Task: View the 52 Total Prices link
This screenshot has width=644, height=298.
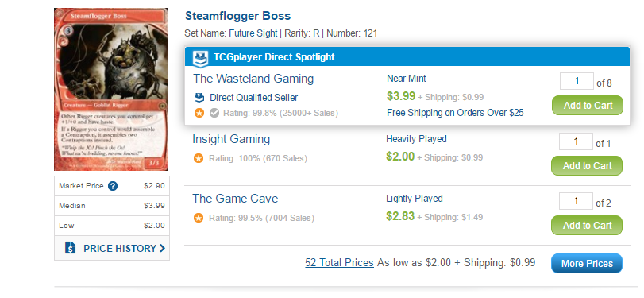Action: tap(339, 263)
